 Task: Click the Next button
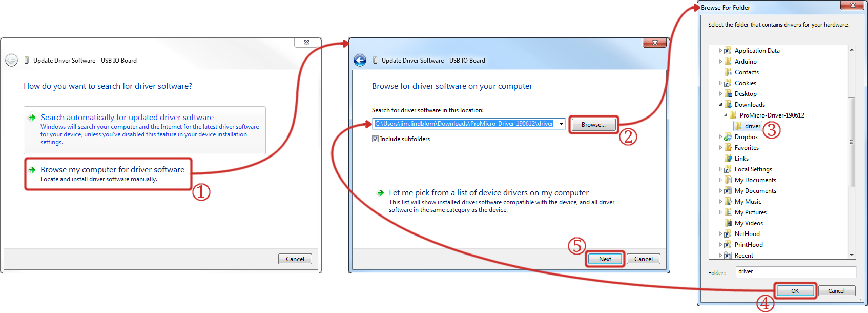pos(605,259)
